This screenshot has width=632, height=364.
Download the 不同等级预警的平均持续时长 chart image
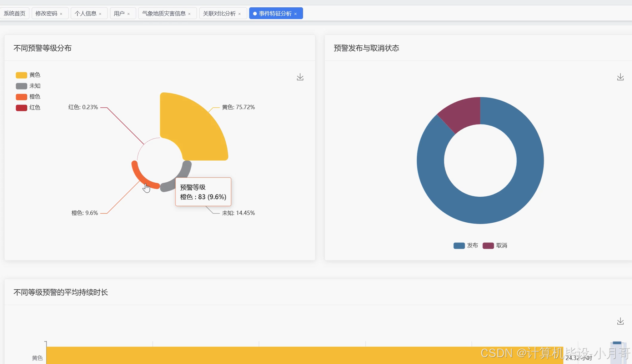[x=620, y=321]
